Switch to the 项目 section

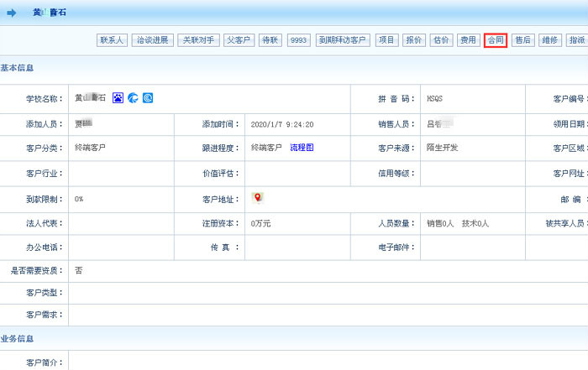point(386,40)
